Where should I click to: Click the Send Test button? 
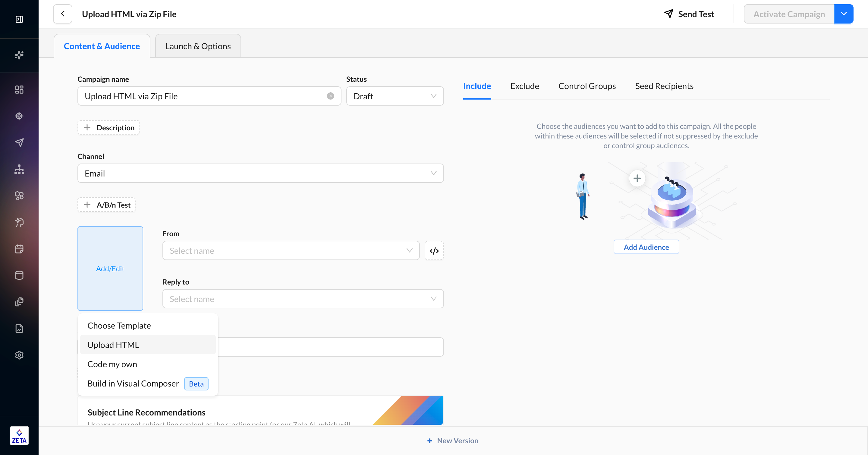point(689,14)
